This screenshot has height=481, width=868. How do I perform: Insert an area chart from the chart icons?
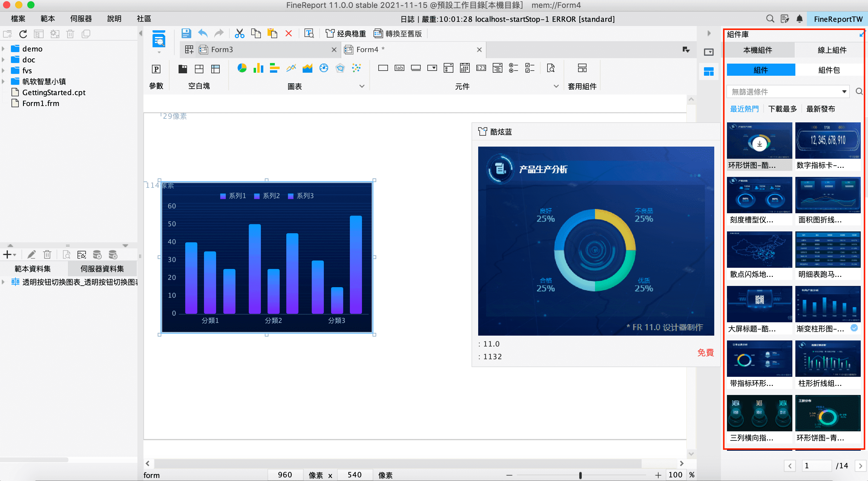[x=307, y=68]
